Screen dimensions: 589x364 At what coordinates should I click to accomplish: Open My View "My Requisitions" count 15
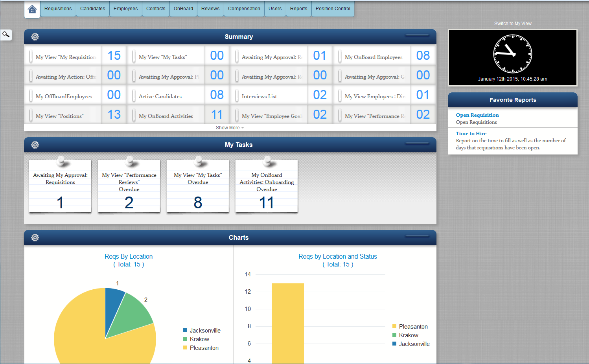[x=75, y=55]
